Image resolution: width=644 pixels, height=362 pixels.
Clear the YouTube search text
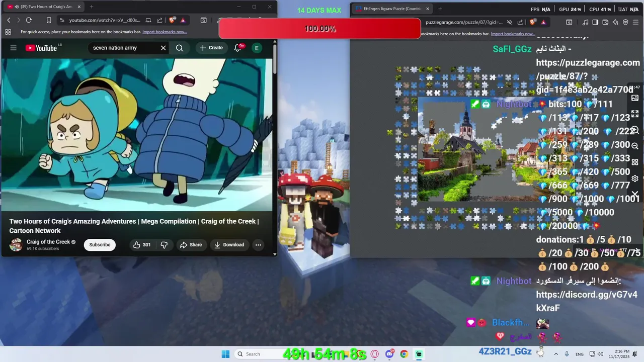163,48
